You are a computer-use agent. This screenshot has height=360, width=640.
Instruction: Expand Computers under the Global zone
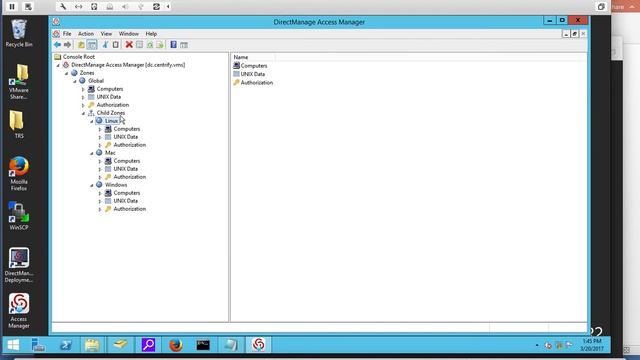(83, 89)
